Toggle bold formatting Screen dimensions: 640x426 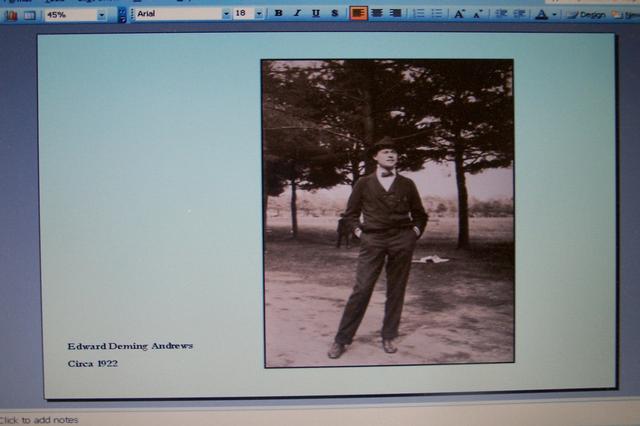click(x=278, y=13)
